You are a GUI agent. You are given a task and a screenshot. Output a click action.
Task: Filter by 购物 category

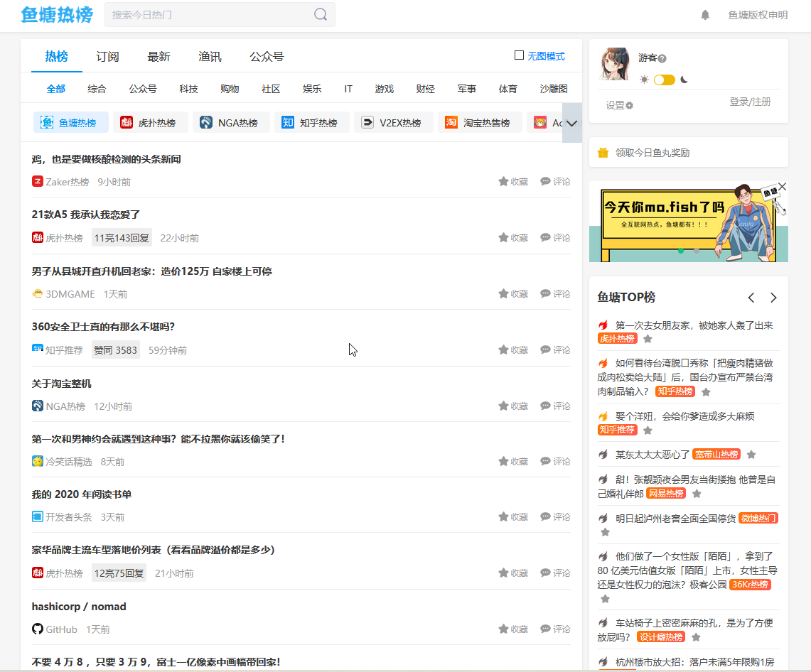[230, 89]
